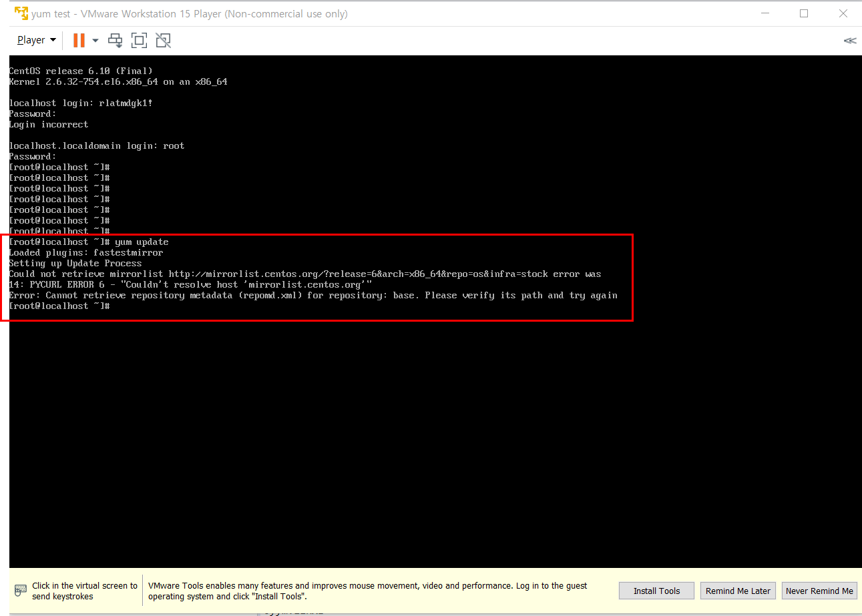Click the 'Setting up Update Process' line

coord(75,263)
